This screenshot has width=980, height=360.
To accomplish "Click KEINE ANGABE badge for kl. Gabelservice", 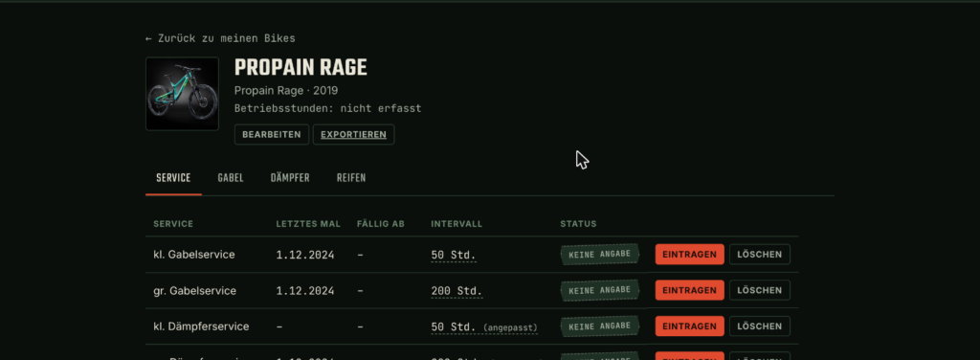I will [600, 255].
